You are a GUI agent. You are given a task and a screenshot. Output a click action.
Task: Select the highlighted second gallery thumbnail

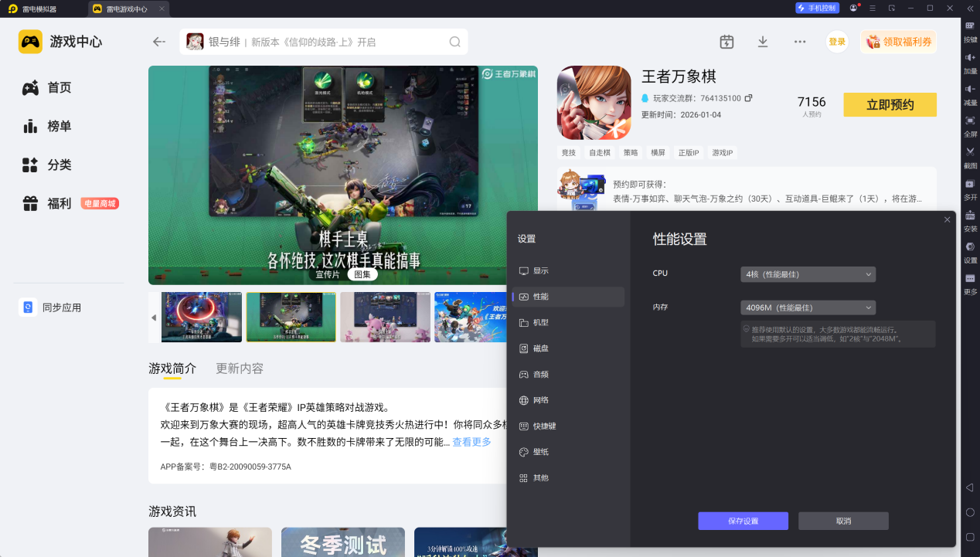pyautogui.click(x=291, y=317)
